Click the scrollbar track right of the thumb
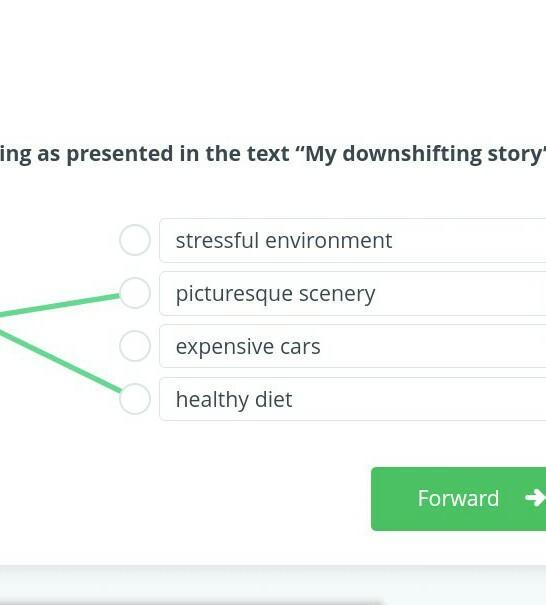546x605 pixels. tap(463, 603)
